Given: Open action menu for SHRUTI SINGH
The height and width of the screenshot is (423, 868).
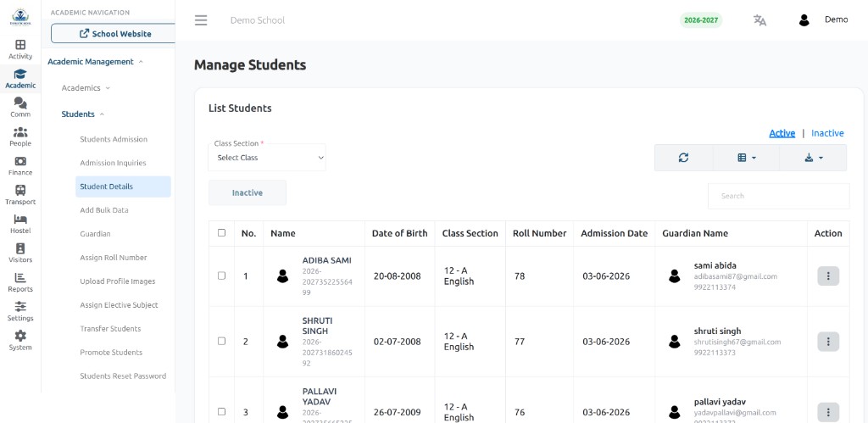Looking at the screenshot, I should (828, 342).
